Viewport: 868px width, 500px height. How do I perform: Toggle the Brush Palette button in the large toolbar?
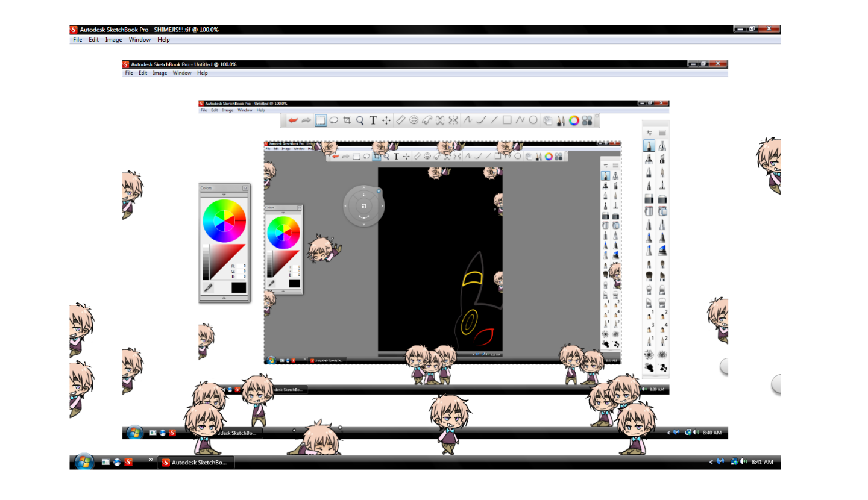(561, 120)
